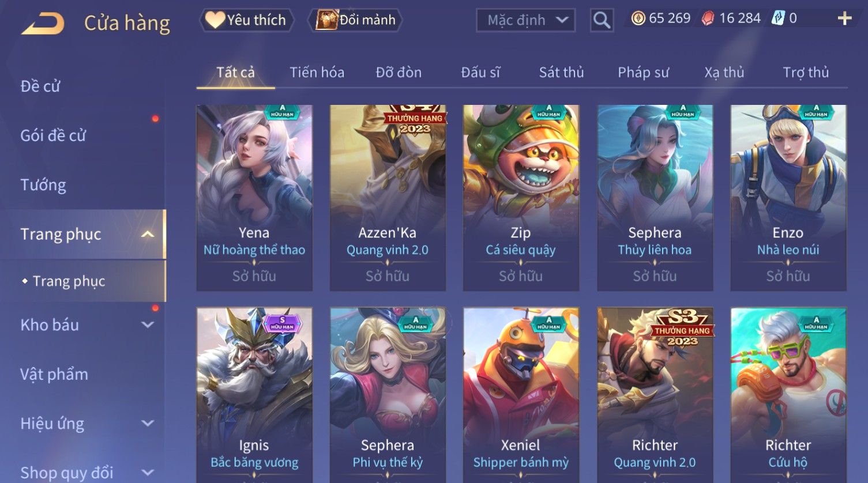Switch to the Sát thủ tab
This screenshot has width=868, height=483.
click(x=561, y=73)
